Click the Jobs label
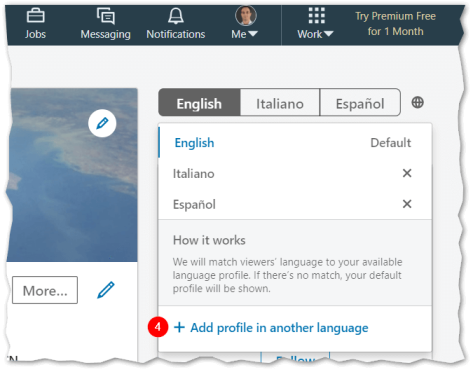Image resolution: width=473 pixels, height=372 pixels. coord(35,34)
